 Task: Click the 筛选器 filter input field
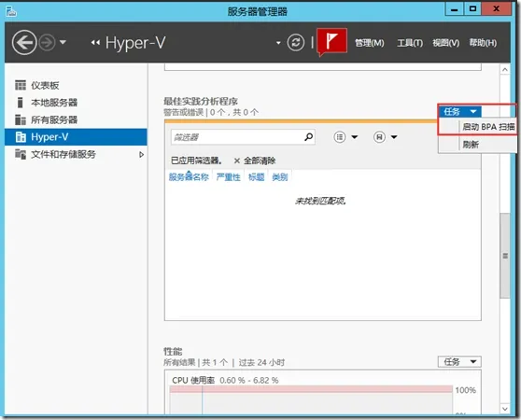click(x=237, y=137)
